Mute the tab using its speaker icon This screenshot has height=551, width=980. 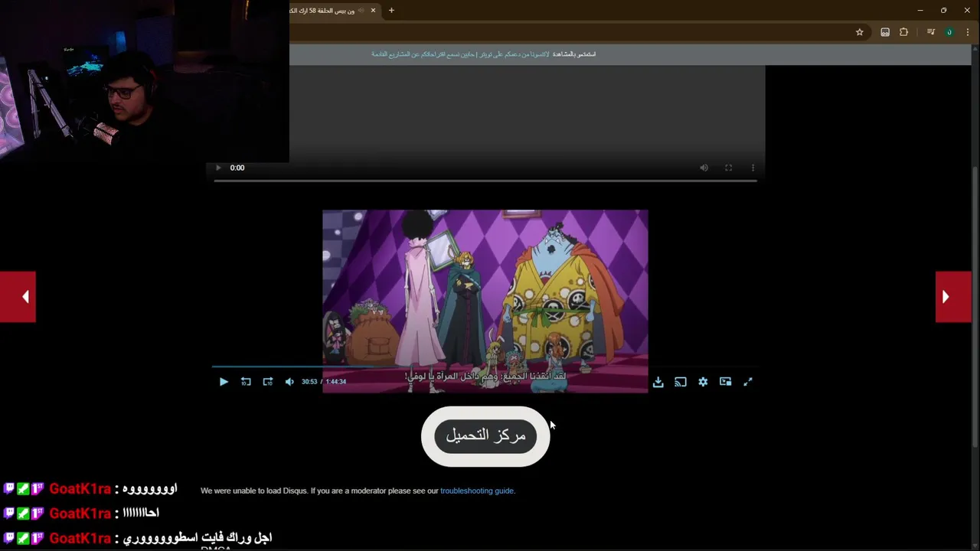pos(361,11)
